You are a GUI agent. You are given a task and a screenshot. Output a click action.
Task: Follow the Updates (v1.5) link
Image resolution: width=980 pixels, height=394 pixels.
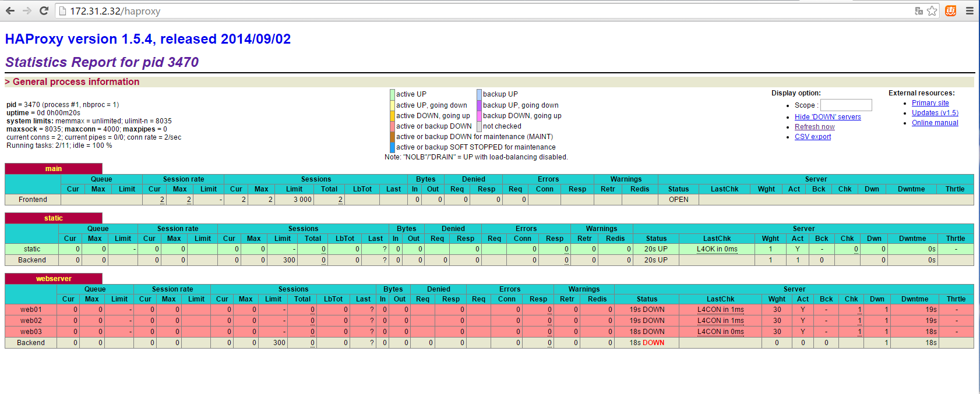tap(935, 113)
